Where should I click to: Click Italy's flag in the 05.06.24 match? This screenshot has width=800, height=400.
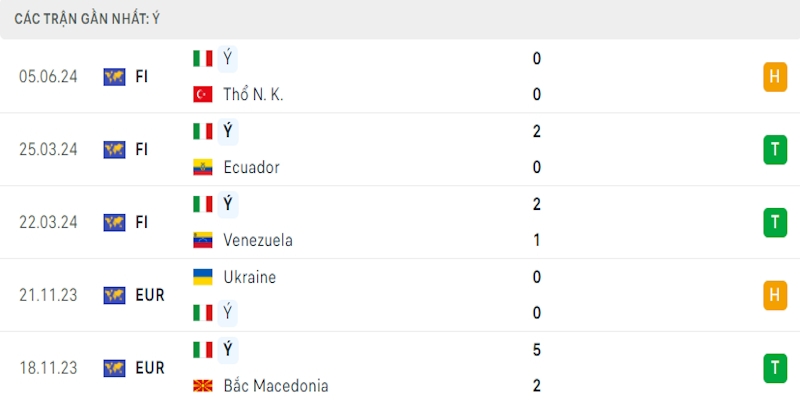(203, 58)
